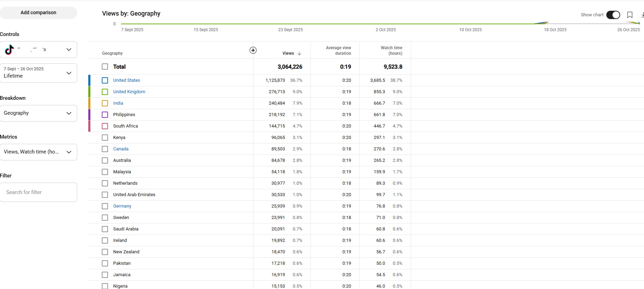The image size is (644, 289).
Task: Click the add metric plus icon
Action: (x=253, y=50)
